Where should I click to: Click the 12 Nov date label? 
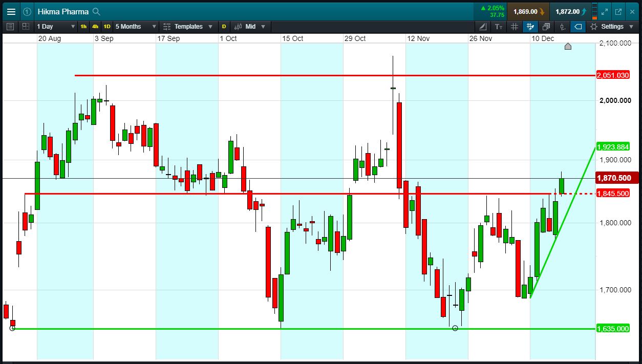pos(418,38)
